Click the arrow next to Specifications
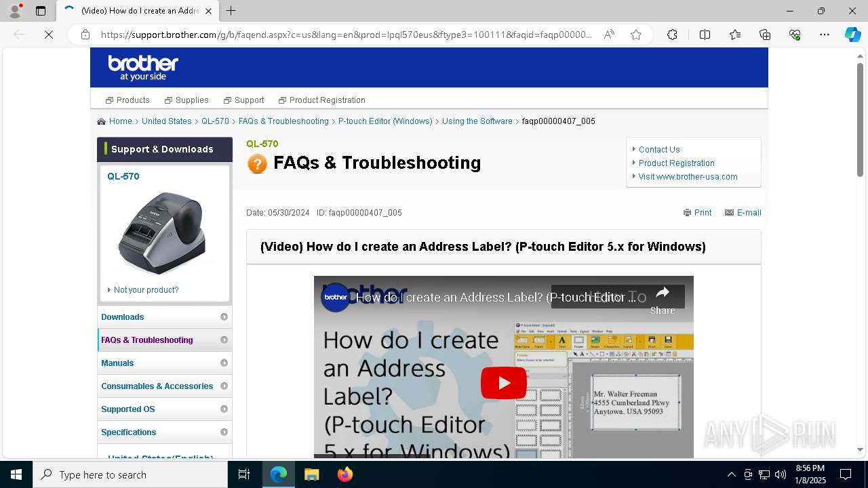868x488 pixels. (224, 432)
